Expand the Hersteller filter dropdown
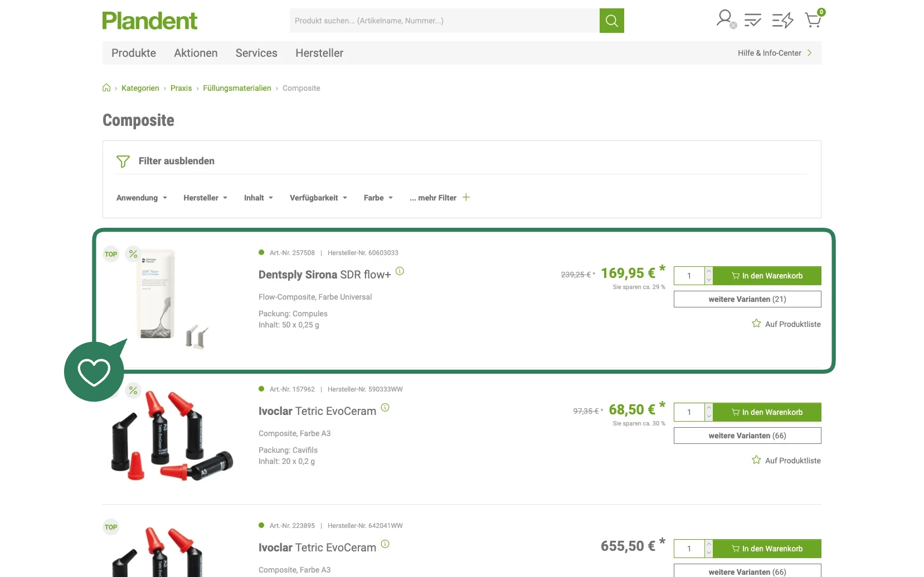 tap(205, 198)
